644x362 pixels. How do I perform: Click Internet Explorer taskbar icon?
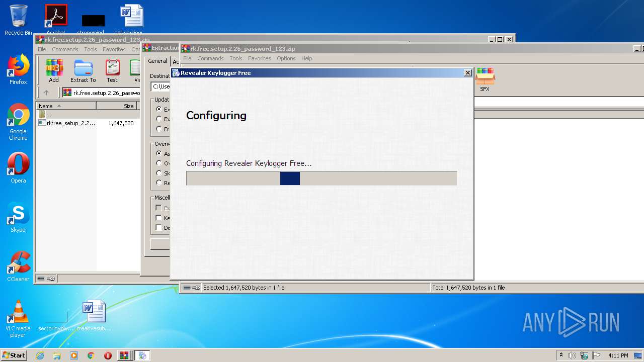[x=40, y=355]
